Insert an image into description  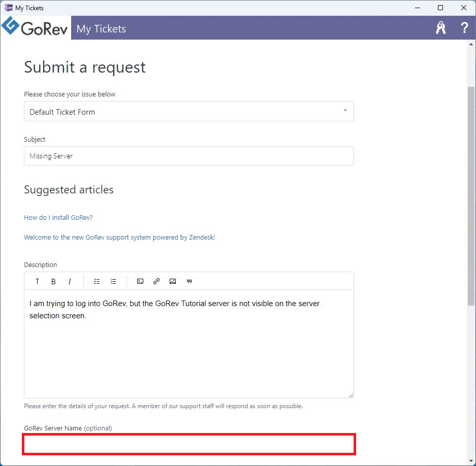pyautogui.click(x=173, y=281)
